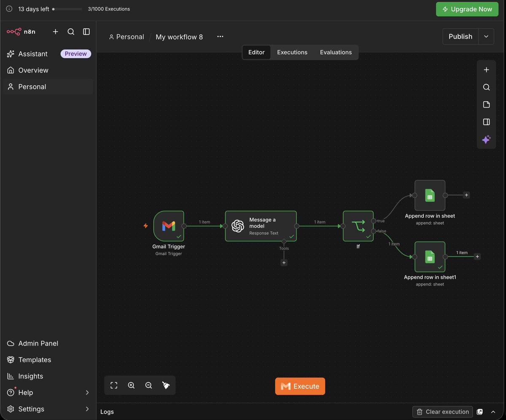Select the Append row in sheet1 node
The image size is (506, 420).
[x=430, y=257]
